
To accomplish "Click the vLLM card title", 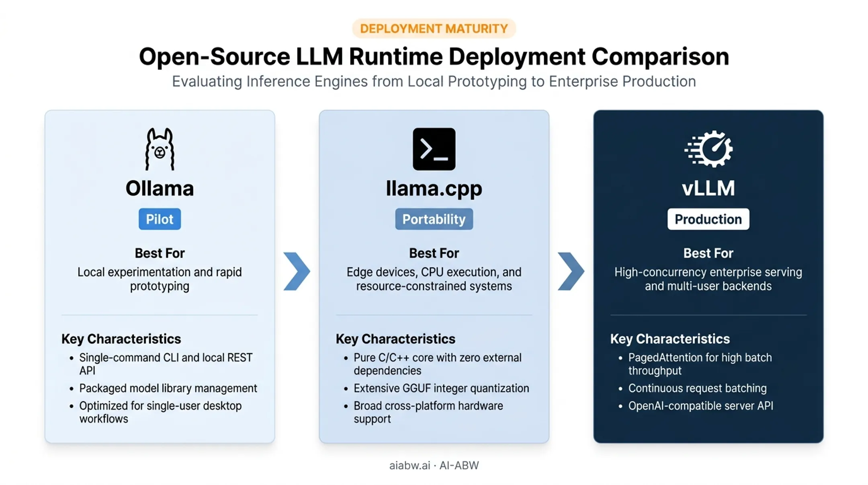I will pyautogui.click(x=708, y=188).
